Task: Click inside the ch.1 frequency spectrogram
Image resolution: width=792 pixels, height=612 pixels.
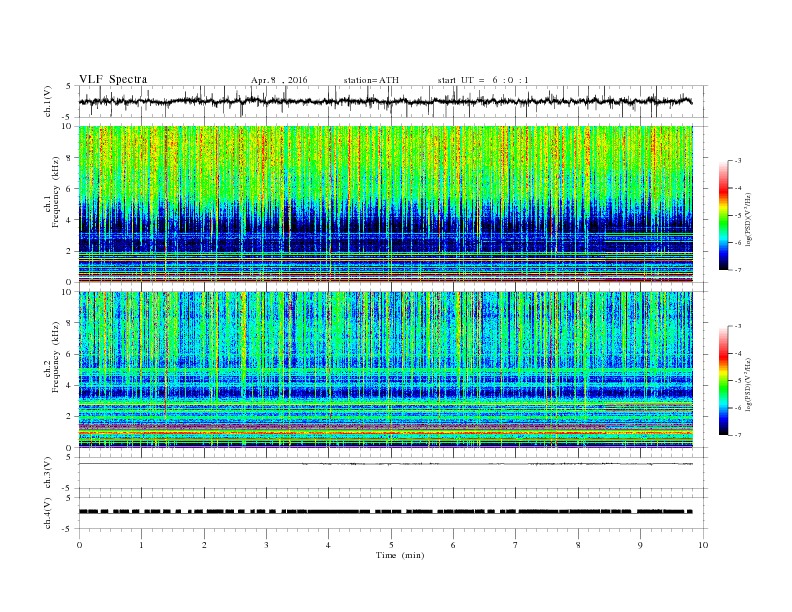Action: pos(386,204)
